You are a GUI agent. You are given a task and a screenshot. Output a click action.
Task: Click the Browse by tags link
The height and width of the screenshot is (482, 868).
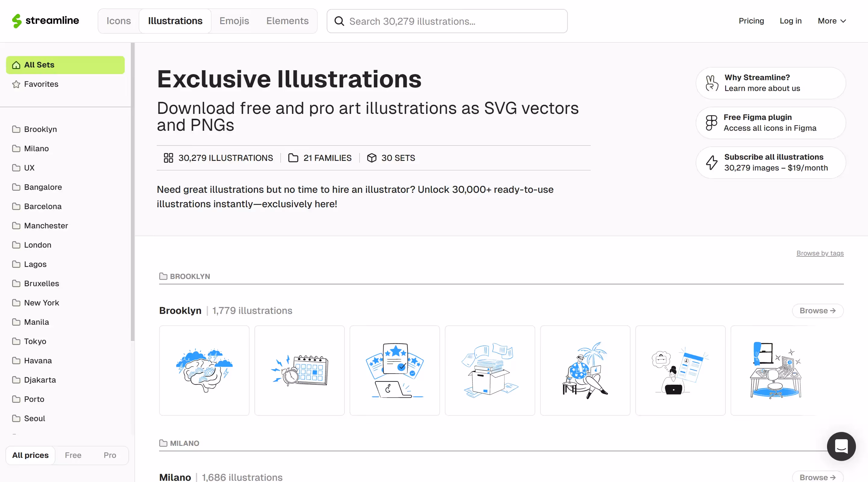point(819,253)
